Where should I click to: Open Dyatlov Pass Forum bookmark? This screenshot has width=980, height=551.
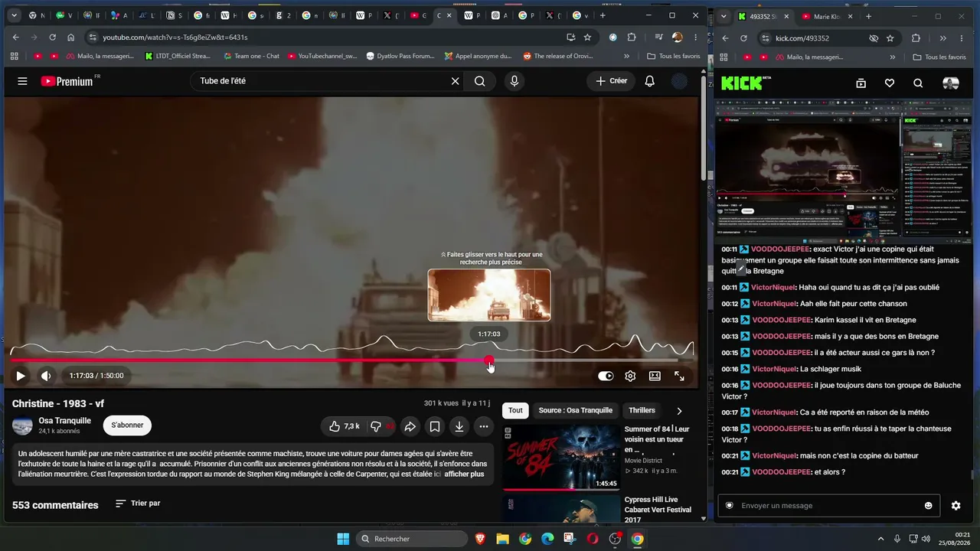[400, 56]
